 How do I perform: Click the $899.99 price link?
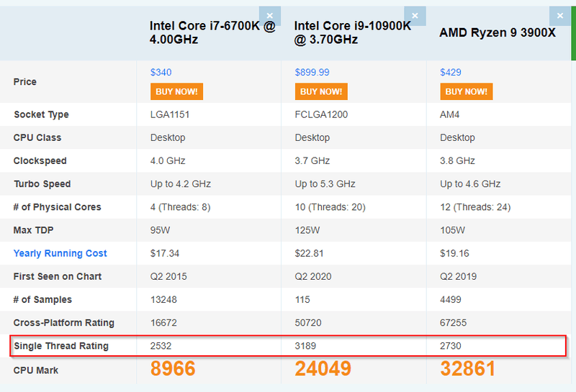click(312, 73)
